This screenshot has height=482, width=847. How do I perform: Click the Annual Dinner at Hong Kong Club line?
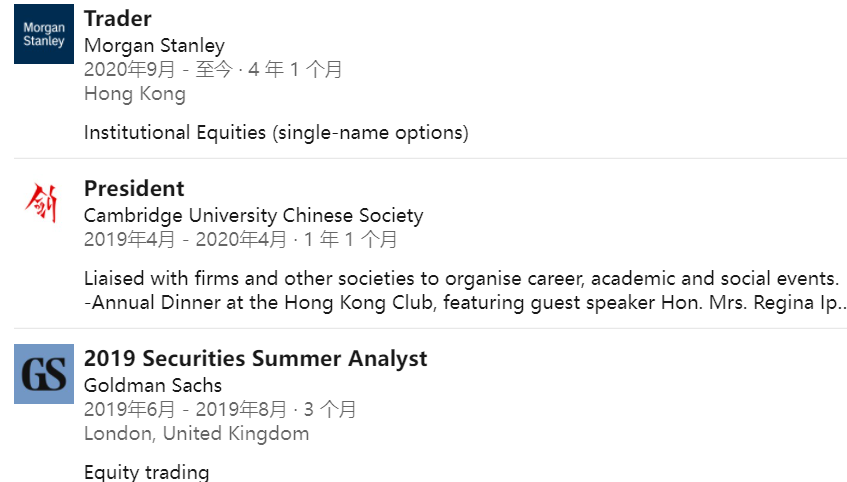click(466, 303)
